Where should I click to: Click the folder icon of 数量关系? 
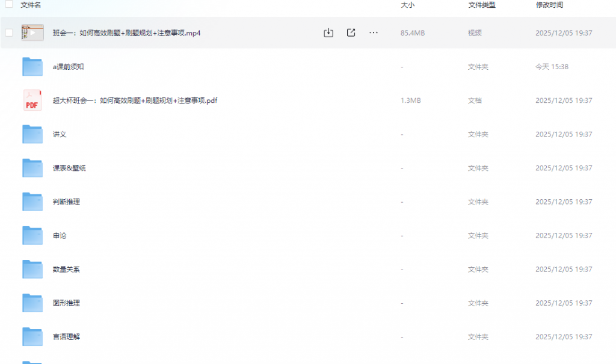[32, 269]
